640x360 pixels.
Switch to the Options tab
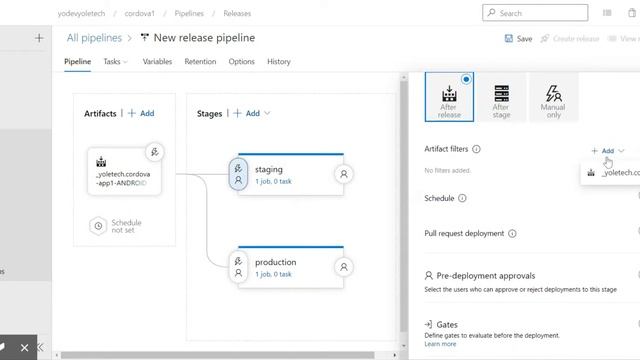(242, 62)
